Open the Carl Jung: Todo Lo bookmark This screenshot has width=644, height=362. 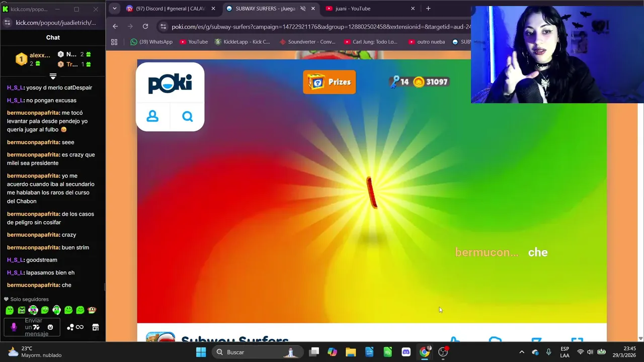click(371, 42)
